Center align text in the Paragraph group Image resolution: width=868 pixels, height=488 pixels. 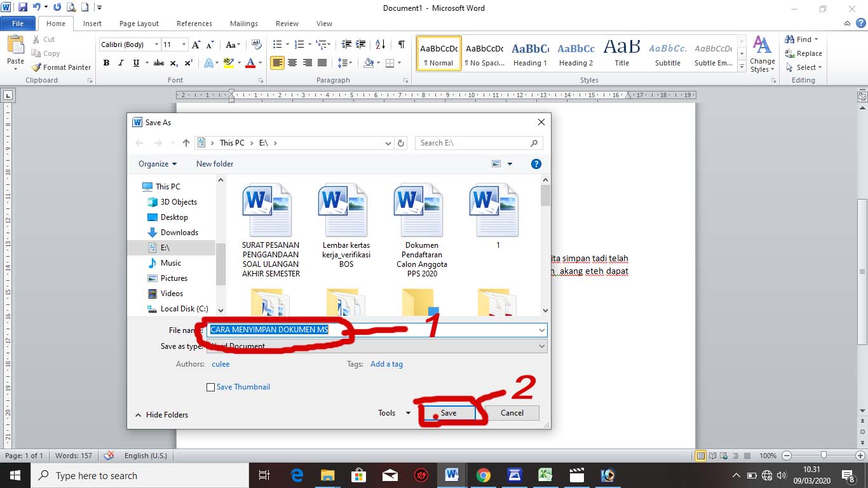click(x=292, y=63)
